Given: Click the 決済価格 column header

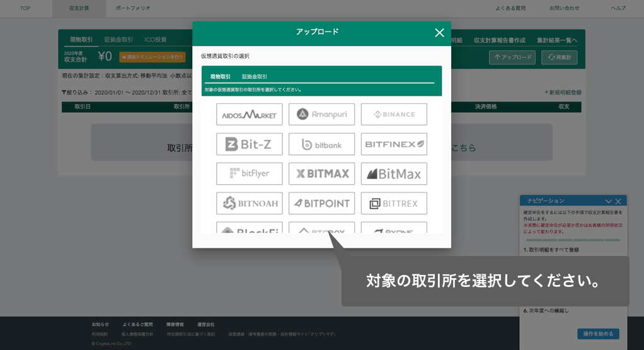Looking at the screenshot, I should 486,107.
